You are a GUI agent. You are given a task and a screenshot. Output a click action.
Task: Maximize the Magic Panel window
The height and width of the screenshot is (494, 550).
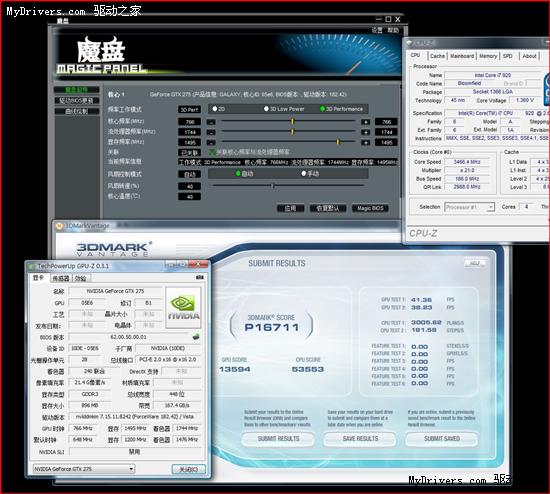tap(388, 19)
